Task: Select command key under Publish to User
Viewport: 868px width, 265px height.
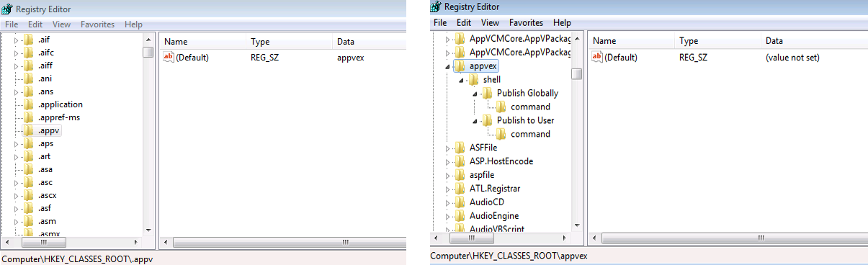Action: (530, 134)
